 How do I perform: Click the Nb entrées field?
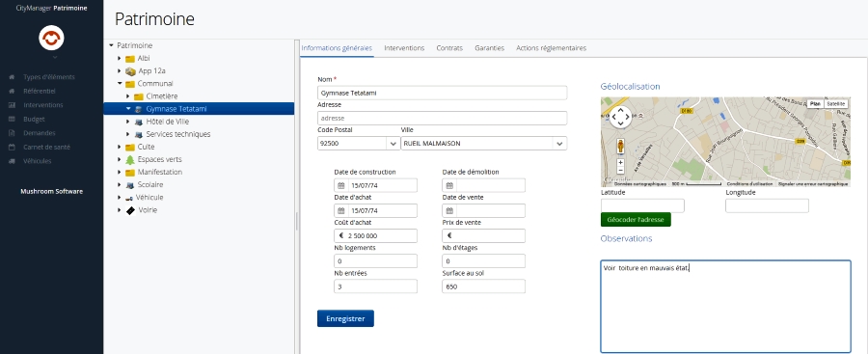[x=376, y=286]
